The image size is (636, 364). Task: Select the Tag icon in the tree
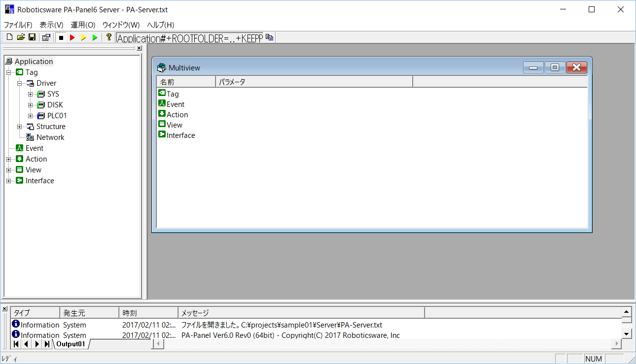20,72
